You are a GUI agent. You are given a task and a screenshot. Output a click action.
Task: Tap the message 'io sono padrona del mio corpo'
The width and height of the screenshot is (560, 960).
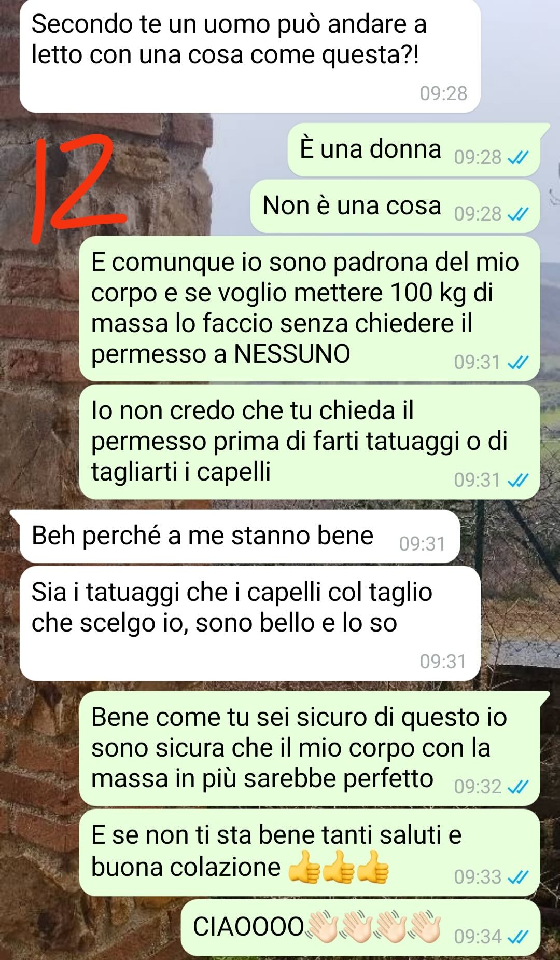(x=310, y=309)
